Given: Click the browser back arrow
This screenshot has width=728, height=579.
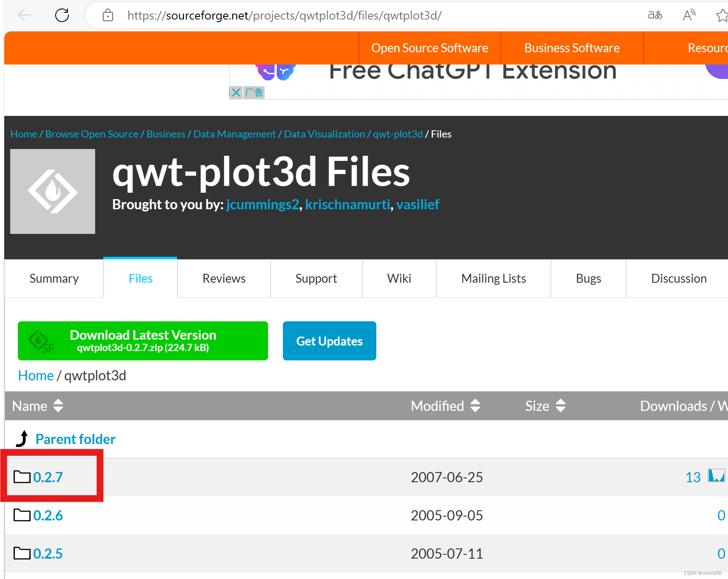Looking at the screenshot, I should point(25,15).
